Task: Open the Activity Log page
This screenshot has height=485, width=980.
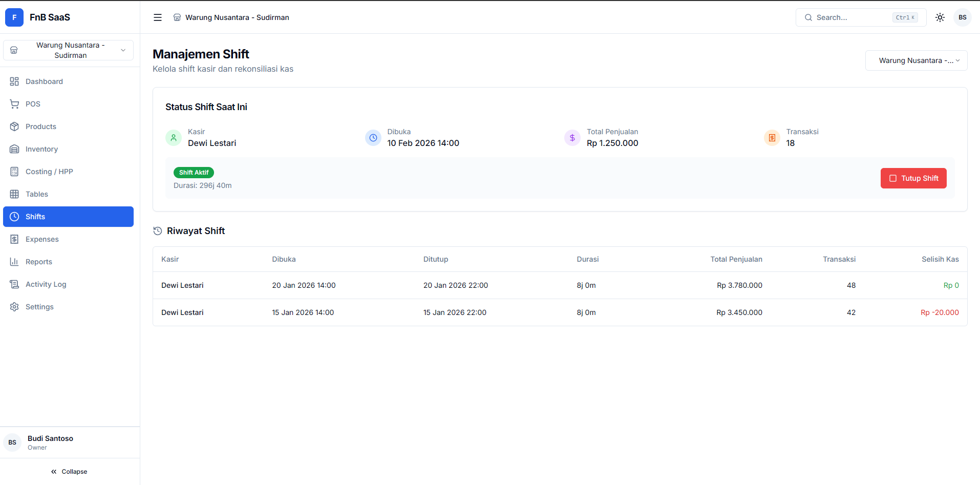Action: point(46,284)
